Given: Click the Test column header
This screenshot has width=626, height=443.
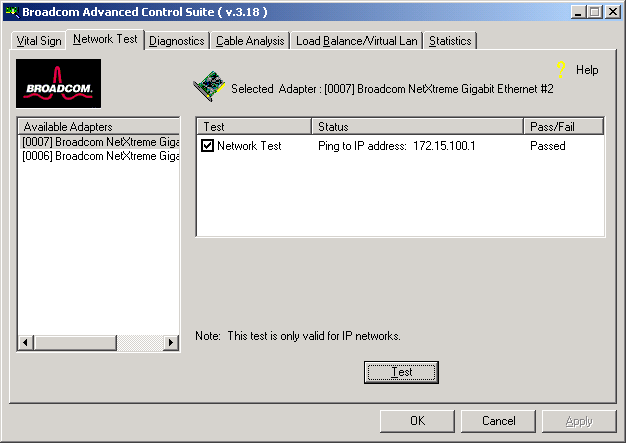Looking at the screenshot, I should 254,127.
